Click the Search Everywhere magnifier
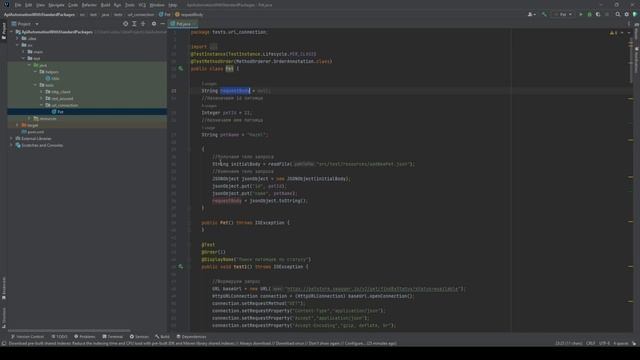The image size is (640, 360). pyautogui.click(x=618, y=14)
